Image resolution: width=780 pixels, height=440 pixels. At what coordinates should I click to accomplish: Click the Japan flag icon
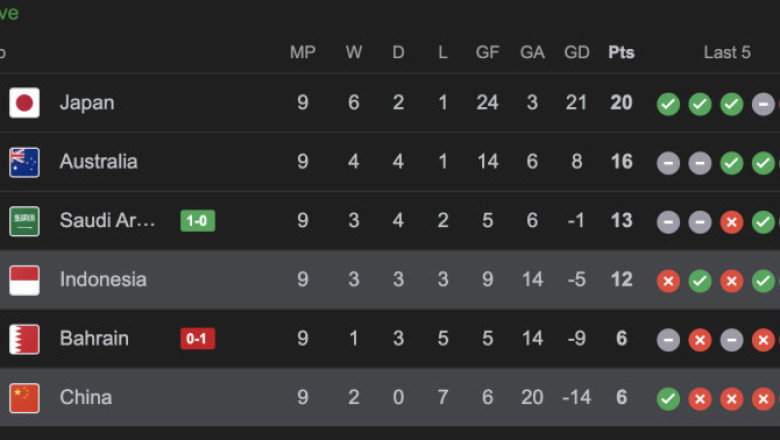24,103
